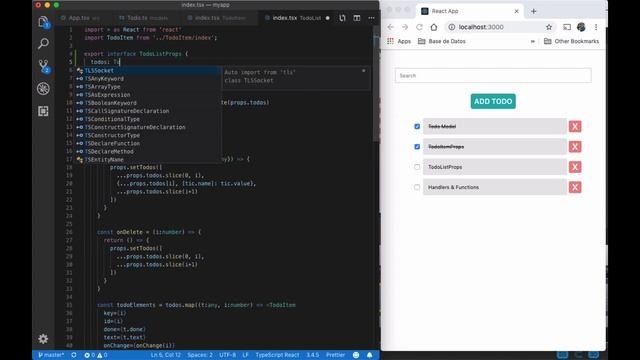Click the ADD TODO button

click(493, 101)
